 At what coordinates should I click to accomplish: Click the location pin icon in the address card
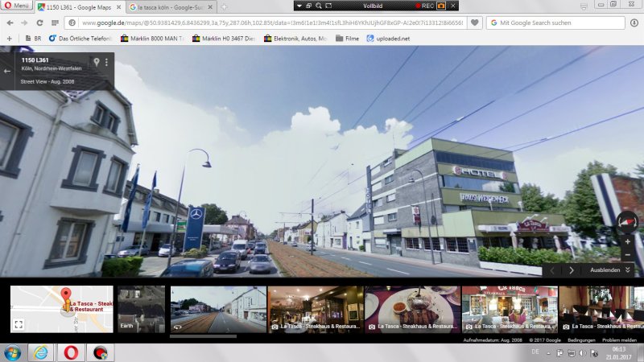pyautogui.click(x=96, y=62)
